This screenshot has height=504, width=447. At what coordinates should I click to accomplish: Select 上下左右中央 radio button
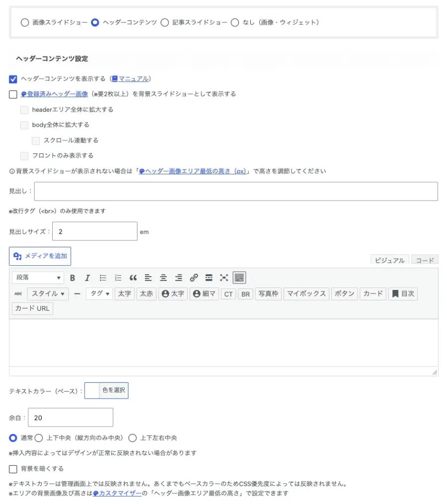pos(132,438)
